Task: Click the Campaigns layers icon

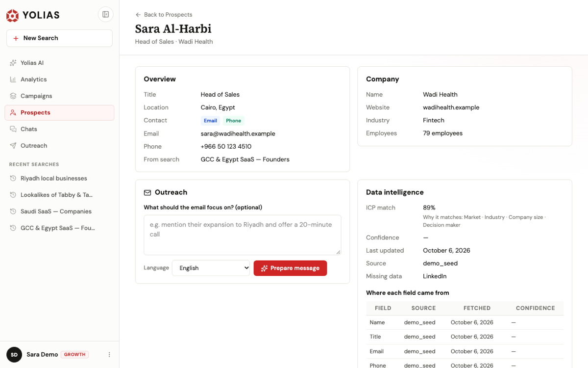Action: pyautogui.click(x=13, y=96)
